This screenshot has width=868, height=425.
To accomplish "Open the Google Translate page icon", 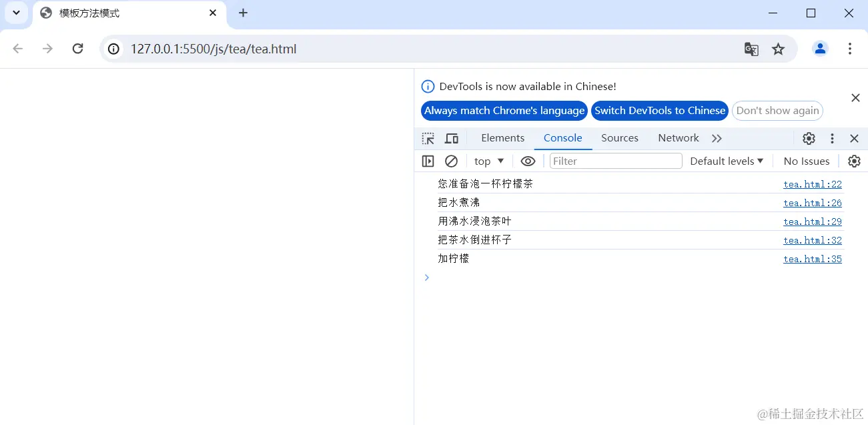I will (x=751, y=49).
